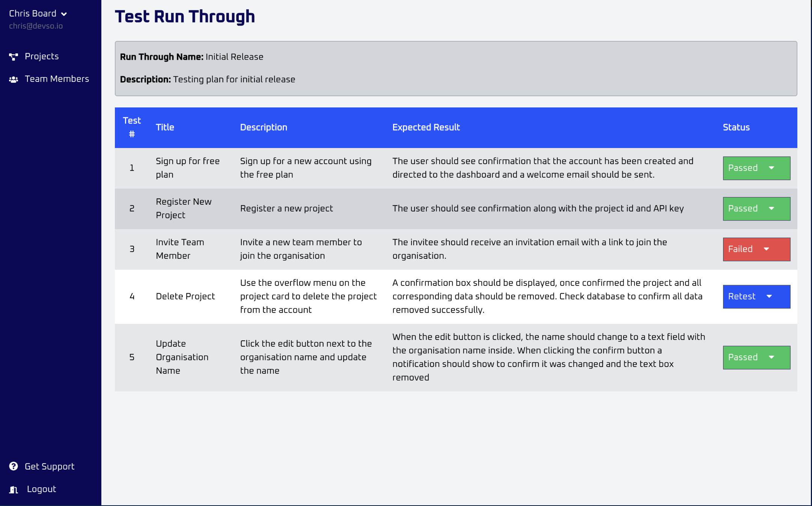This screenshot has width=812, height=506.
Task: Click the Test # column header
Action: 132,127
